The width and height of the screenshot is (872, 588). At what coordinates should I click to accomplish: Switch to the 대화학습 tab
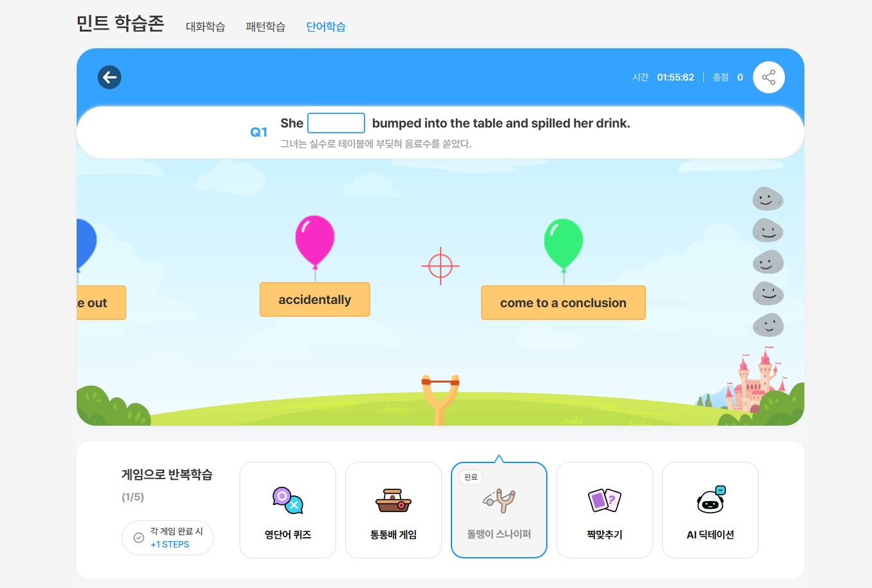205,26
